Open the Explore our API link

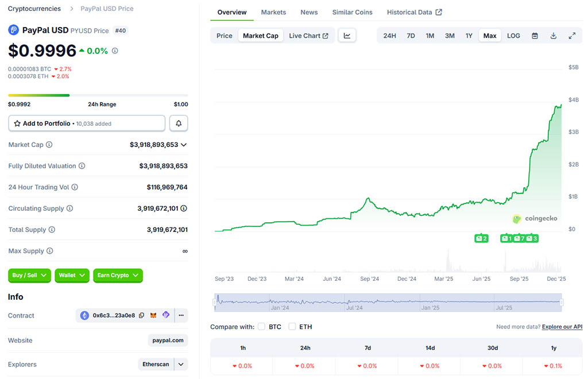tap(562, 327)
